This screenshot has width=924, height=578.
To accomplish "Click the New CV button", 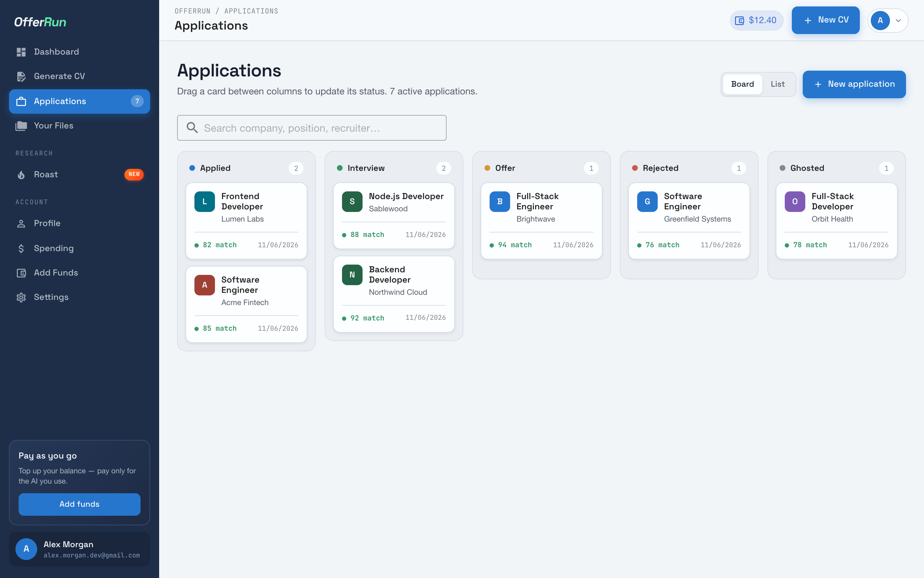I will (826, 20).
